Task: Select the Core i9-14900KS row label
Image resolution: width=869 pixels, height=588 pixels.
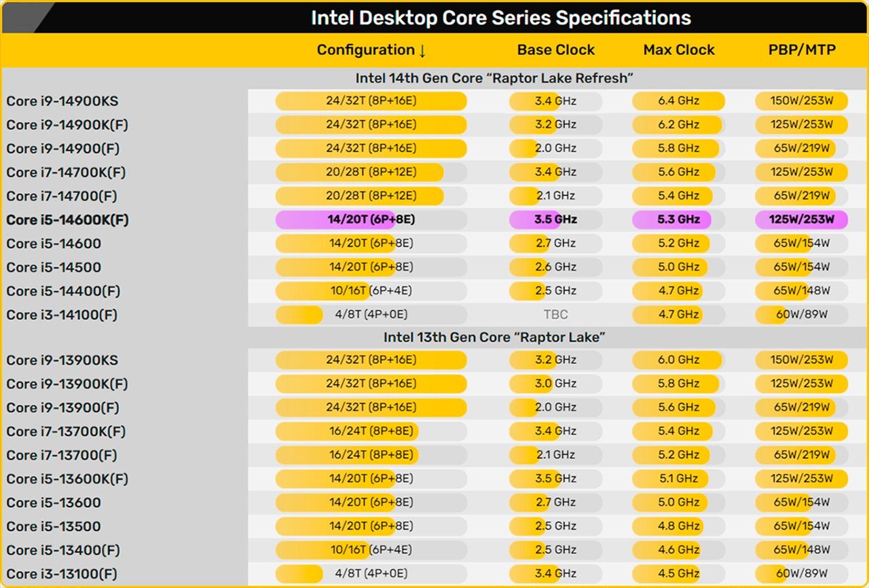Action: pos(62,101)
